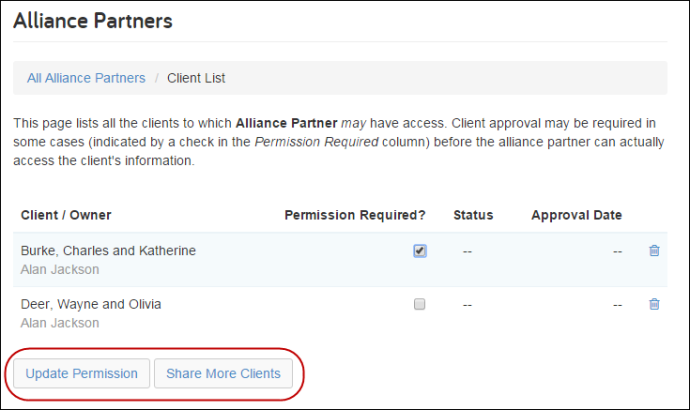Select the Deer, Wayne and Olivia client name
The width and height of the screenshot is (690, 410).
pyautogui.click(x=91, y=304)
